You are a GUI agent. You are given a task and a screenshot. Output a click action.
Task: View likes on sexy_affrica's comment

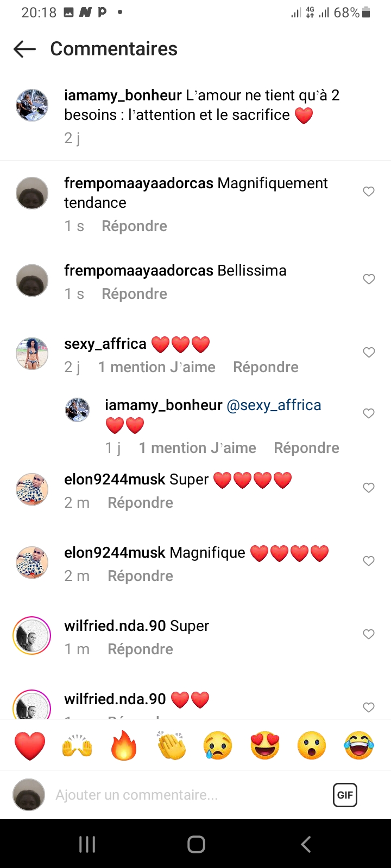coord(156,367)
